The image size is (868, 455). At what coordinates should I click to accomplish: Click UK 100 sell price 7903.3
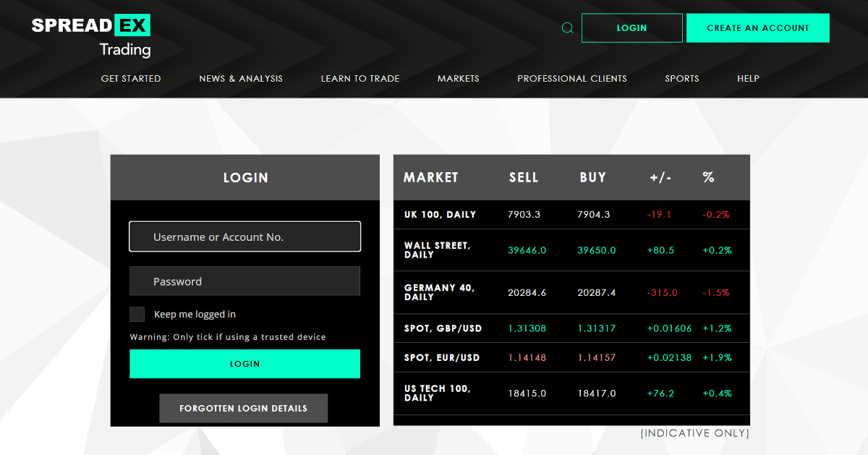pyautogui.click(x=524, y=215)
